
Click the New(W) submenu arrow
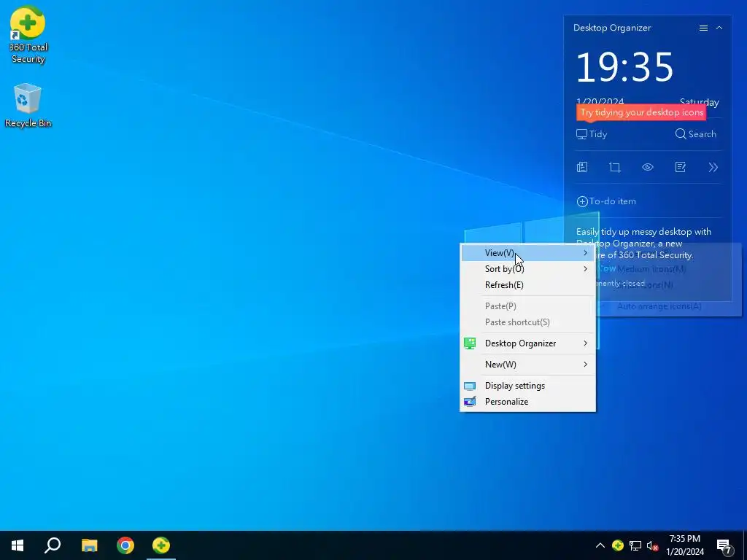(586, 365)
